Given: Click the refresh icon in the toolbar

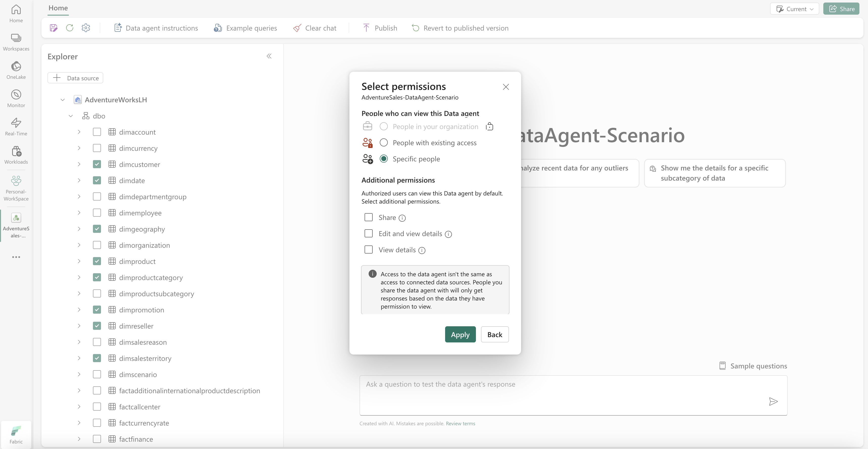Looking at the screenshot, I should [x=70, y=28].
